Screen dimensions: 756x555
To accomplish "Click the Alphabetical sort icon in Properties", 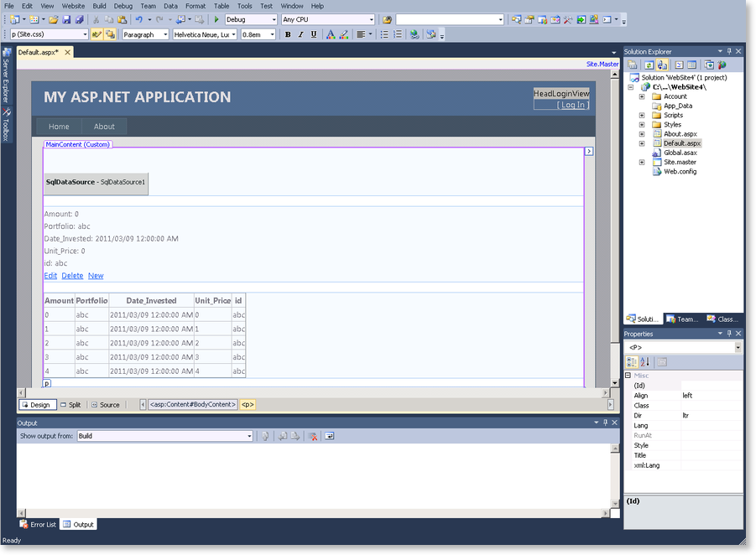I will pos(645,362).
